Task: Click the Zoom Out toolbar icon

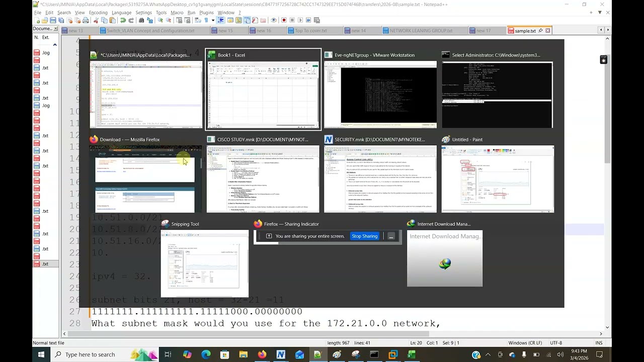Action: click(168, 20)
